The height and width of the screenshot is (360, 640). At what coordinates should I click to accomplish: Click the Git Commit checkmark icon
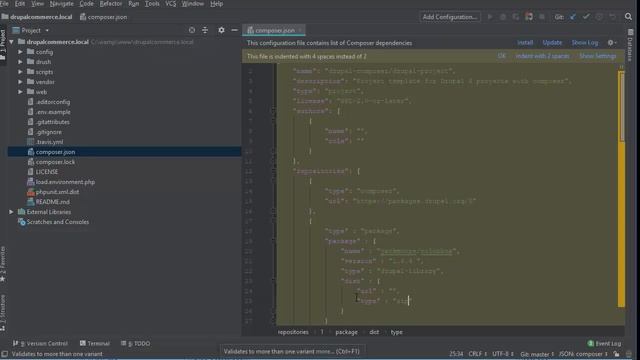pyautogui.click(x=586, y=17)
